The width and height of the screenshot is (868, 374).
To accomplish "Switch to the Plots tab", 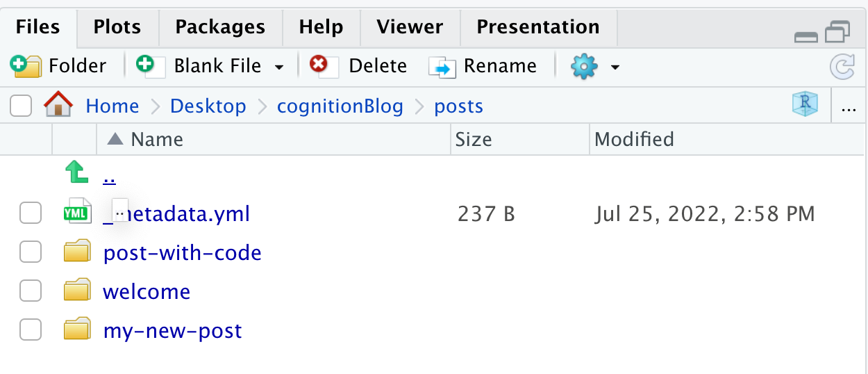I will click(x=117, y=27).
